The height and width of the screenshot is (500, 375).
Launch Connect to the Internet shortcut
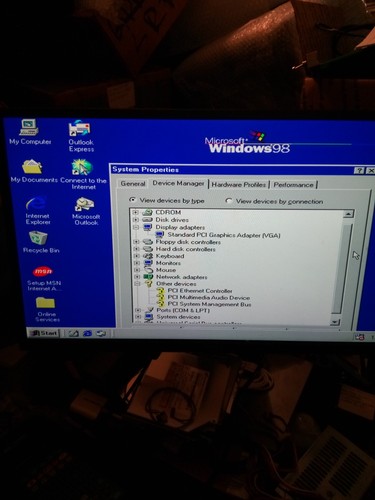pos(83,174)
